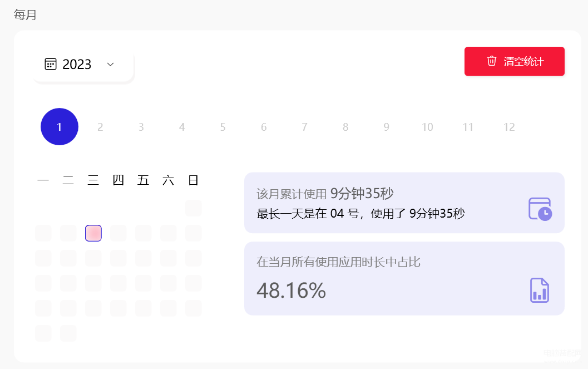This screenshot has width=588, height=369.
Task: Open the 2023 year selector
Action: pos(83,65)
